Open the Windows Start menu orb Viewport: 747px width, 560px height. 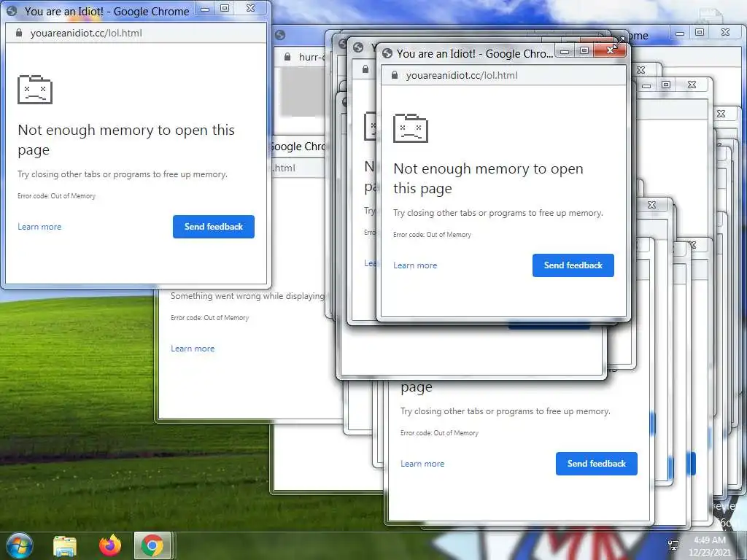point(19,545)
